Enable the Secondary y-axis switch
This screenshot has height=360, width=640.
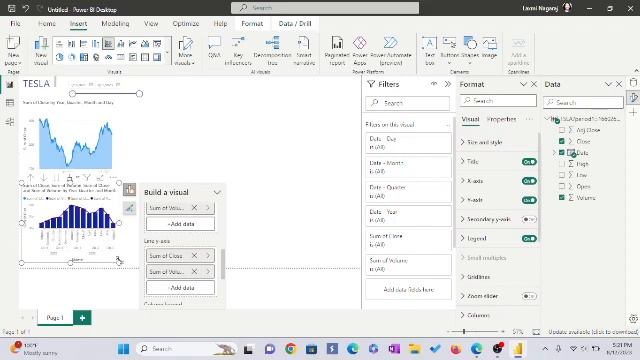coord(529,219)
